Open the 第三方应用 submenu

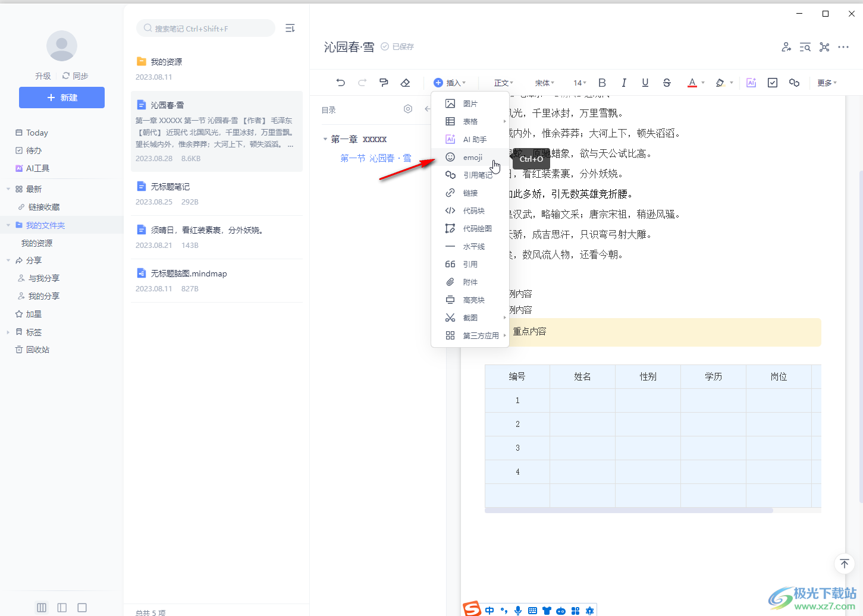click(470, 335)
